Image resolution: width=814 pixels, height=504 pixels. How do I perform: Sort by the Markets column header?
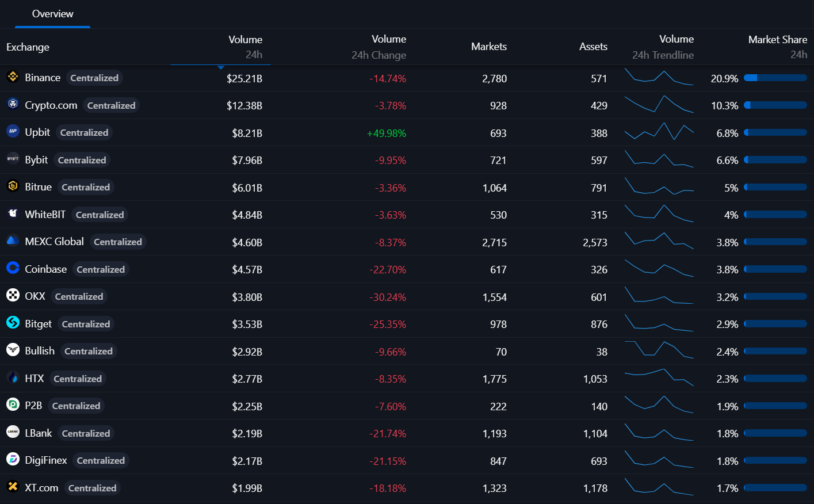click(489, 47)
